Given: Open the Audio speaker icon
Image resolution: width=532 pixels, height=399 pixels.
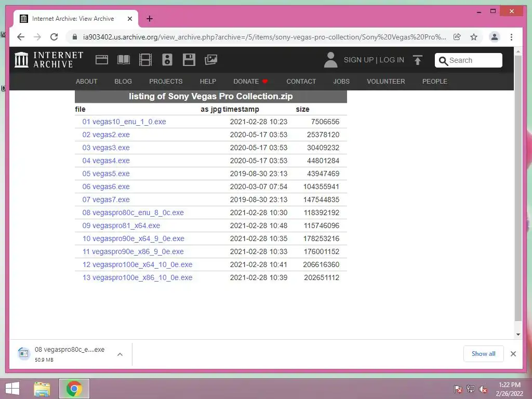Looking at the screenshot, I should point(167,60).
